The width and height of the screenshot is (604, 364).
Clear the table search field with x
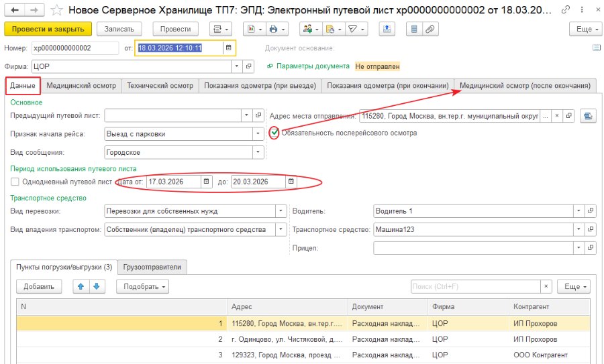(x=546, y=286)
